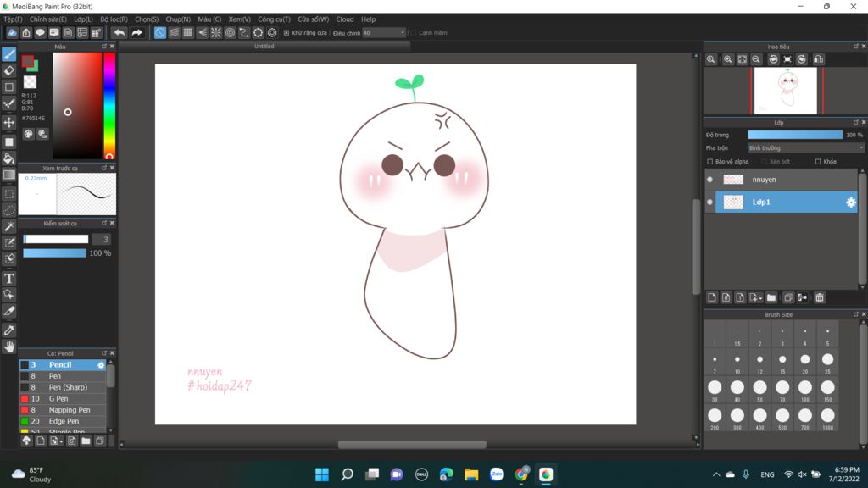Enable the radial snap guide
Image resolution: width=868 pixels, height=488 pixels.
click(x=216, y=33)
